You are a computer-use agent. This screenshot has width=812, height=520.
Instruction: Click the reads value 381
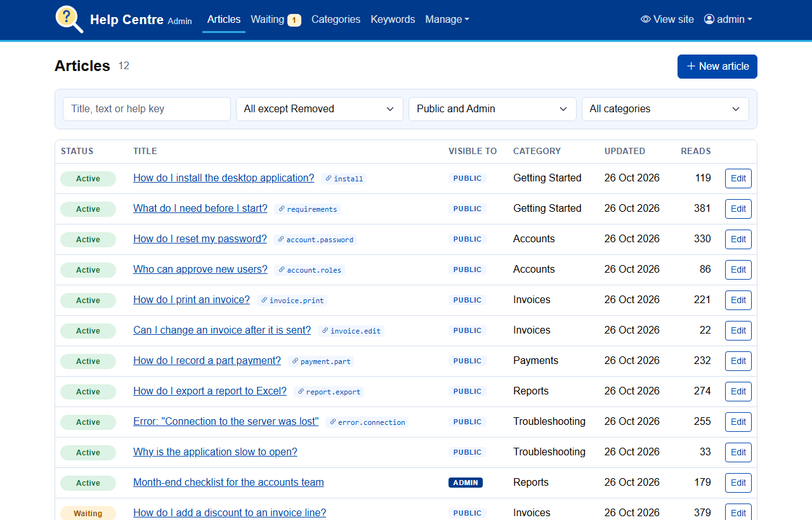[702, 209]
